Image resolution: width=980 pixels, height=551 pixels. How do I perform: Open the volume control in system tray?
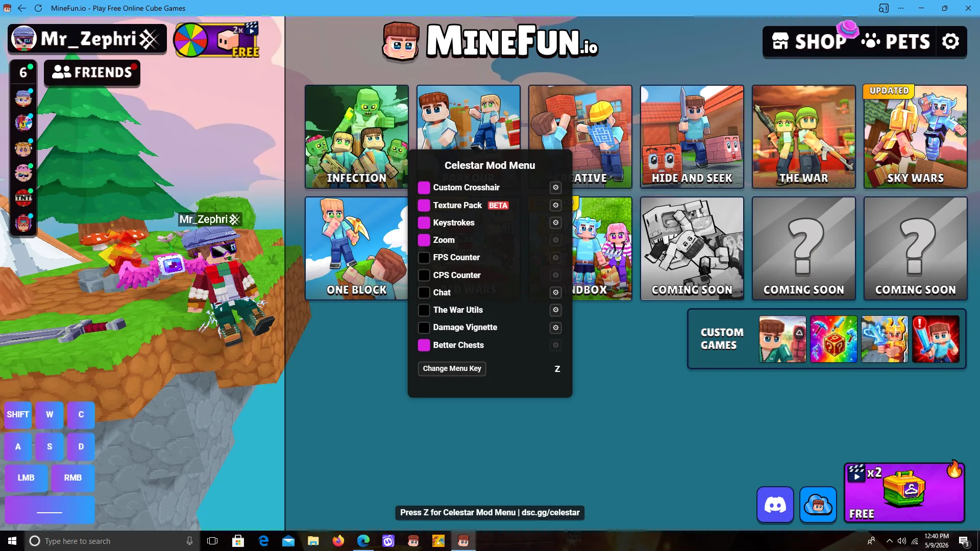[x=902, y=541]
